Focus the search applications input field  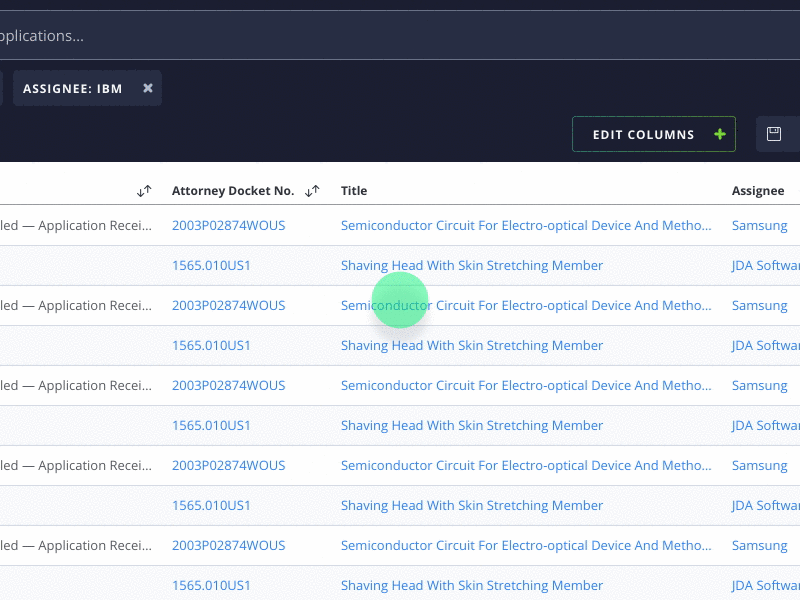click(400, 35)
